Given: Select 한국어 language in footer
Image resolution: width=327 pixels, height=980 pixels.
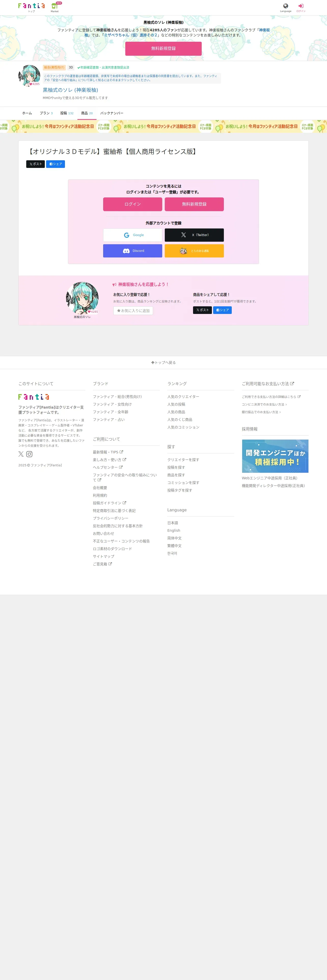Looking at the screenshot, I should coord(172,554).
